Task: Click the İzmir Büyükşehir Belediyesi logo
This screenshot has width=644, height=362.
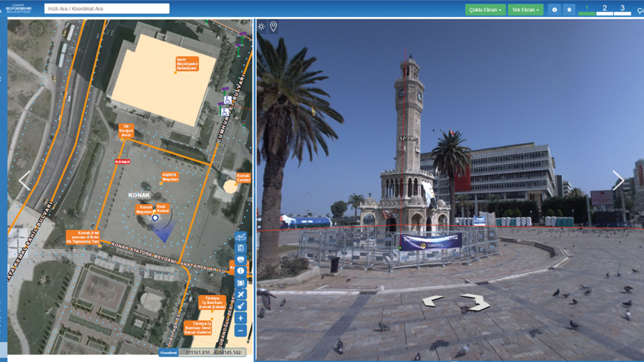Action: click(19, 8)
